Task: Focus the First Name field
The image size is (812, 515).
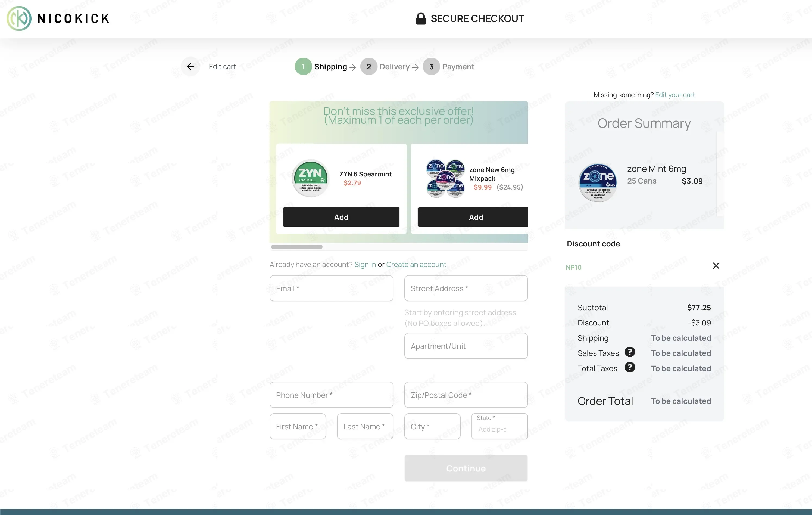Action: tap(298, 427)
